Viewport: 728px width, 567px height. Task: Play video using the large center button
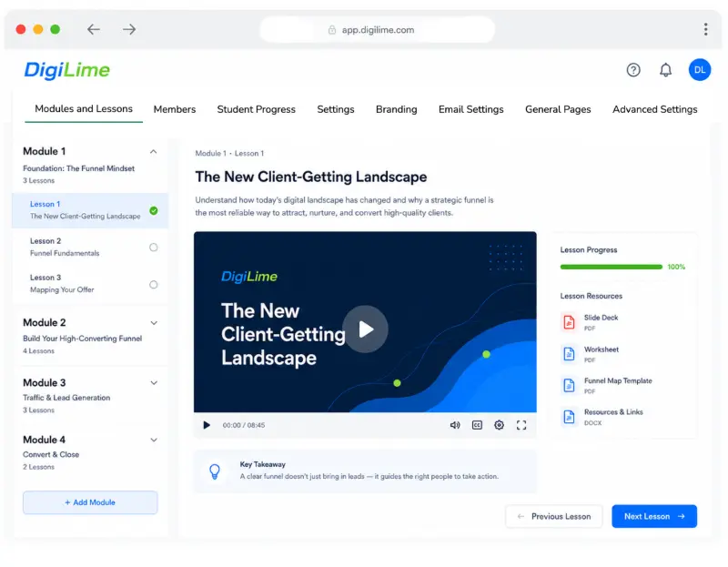coord(366,329)
